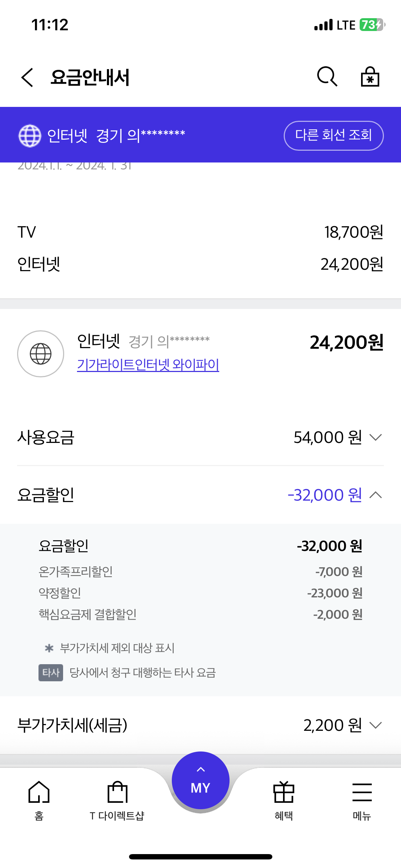The width and height of the screenshot is (401, 868).
Task: Select the 인터넷 24,200원 summary row
Action: (200, 264)
